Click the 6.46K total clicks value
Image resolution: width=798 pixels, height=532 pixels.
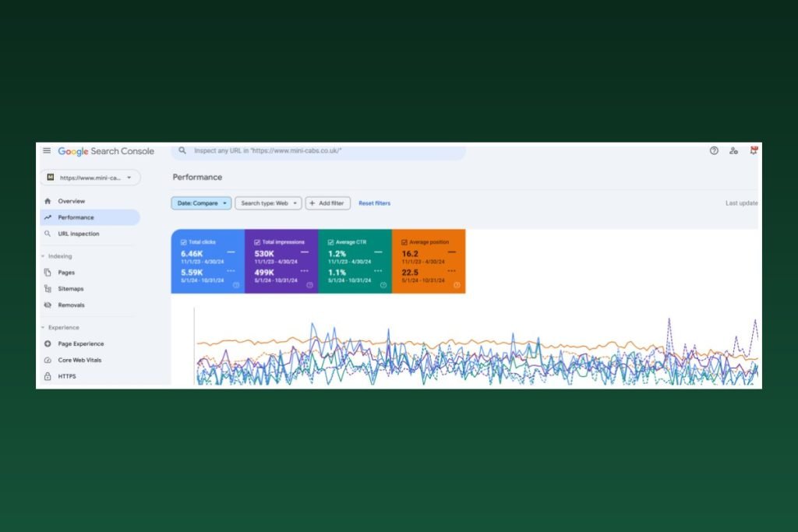(192, 253)
